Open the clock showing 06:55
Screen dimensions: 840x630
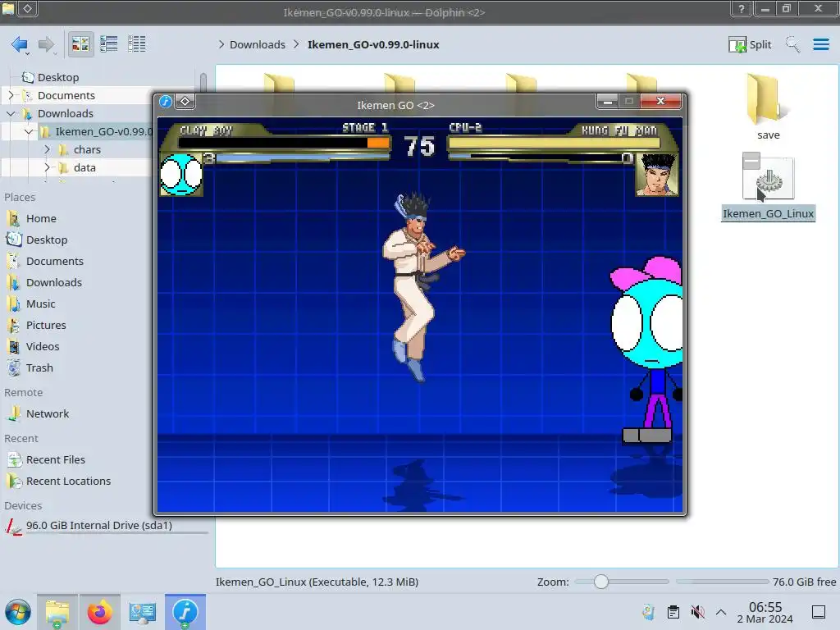[x=765, y=612]
